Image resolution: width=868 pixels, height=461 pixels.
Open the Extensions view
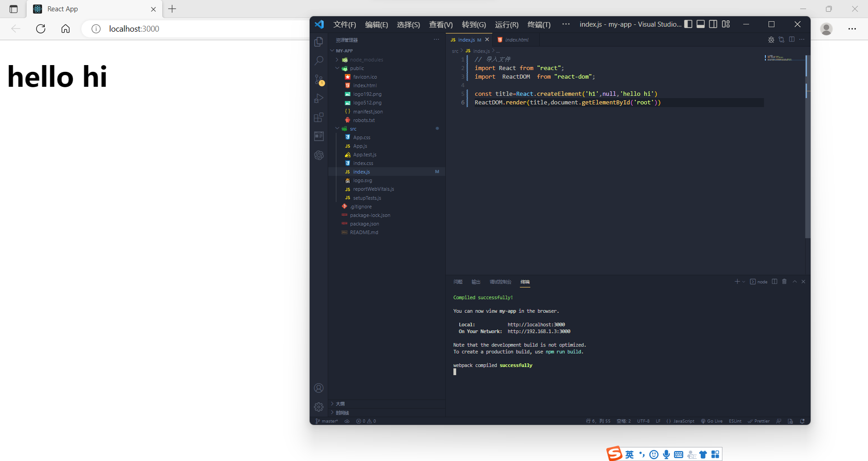(319, 117)
